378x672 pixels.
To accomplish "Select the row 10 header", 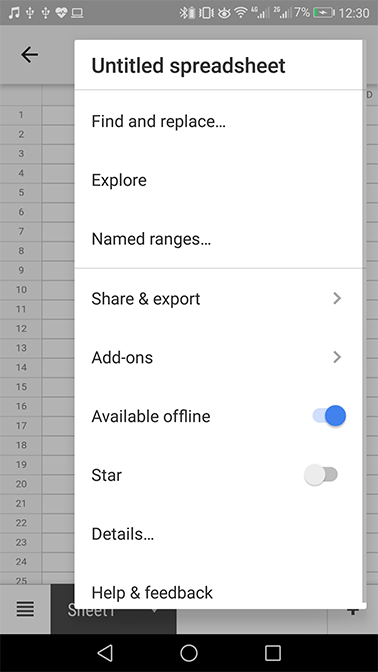I will coord(21,290).
